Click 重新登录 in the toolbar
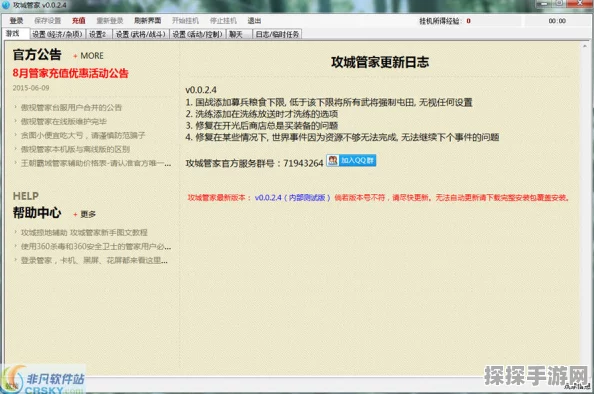Image resolution: width=594 pixels, height=394 pixels. tap(109, 20)
